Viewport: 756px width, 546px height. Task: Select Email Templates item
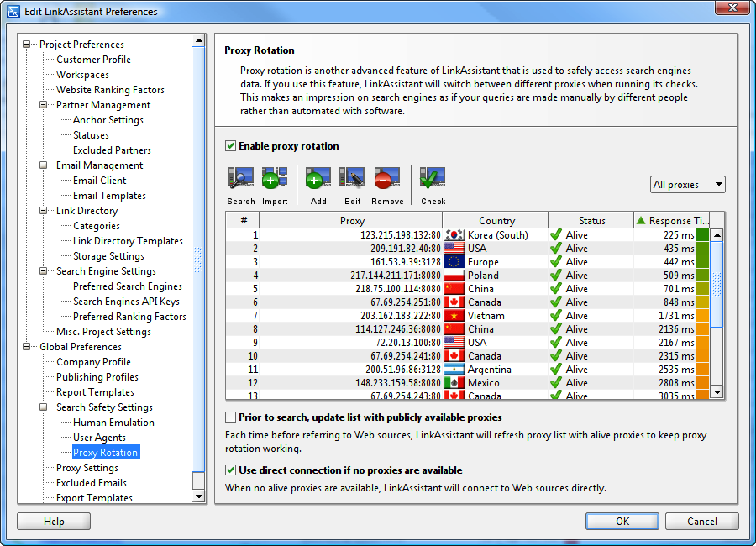pyautogui.click(x=109, y=196)
